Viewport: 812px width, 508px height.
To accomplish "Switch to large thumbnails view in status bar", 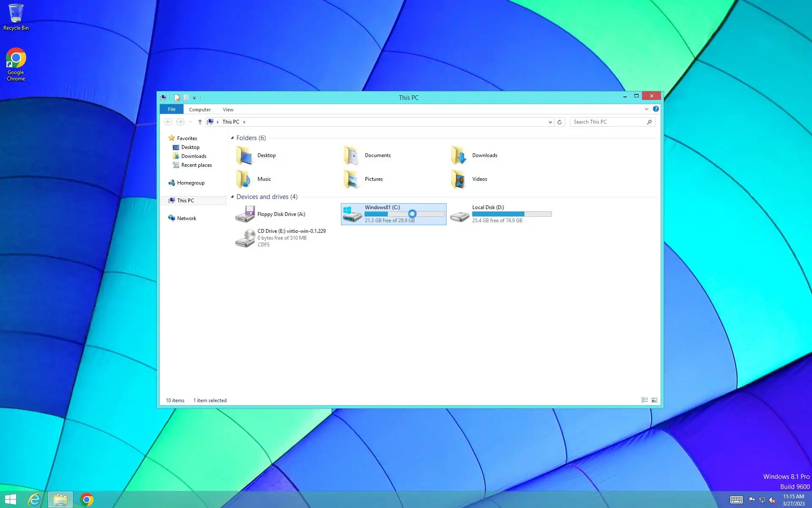I will click(x=654, y=400).
